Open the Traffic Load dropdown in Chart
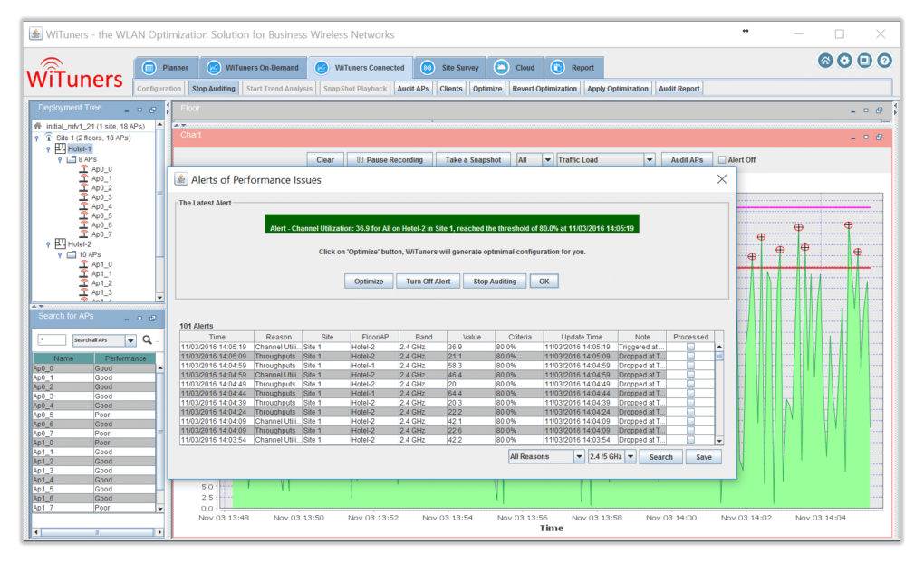Screen dimensions: 924x563 605,159
